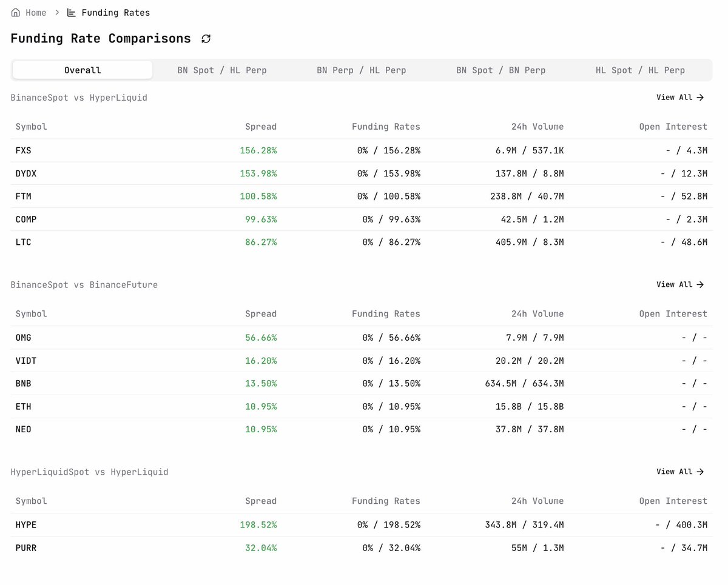Click the OMG symbol cell

[24, 338]
